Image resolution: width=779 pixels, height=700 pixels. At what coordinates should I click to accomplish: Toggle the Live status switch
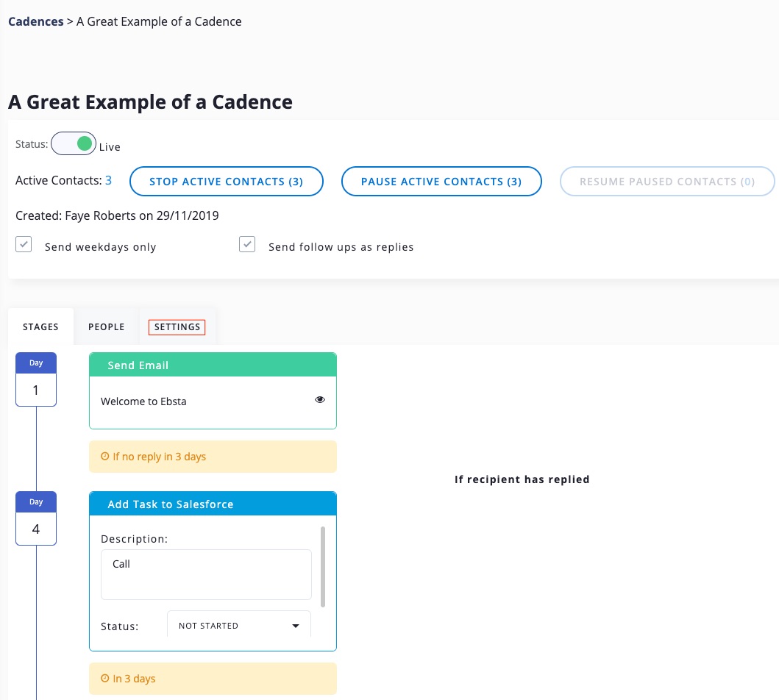pyautogui.click(x=74, y=144)
